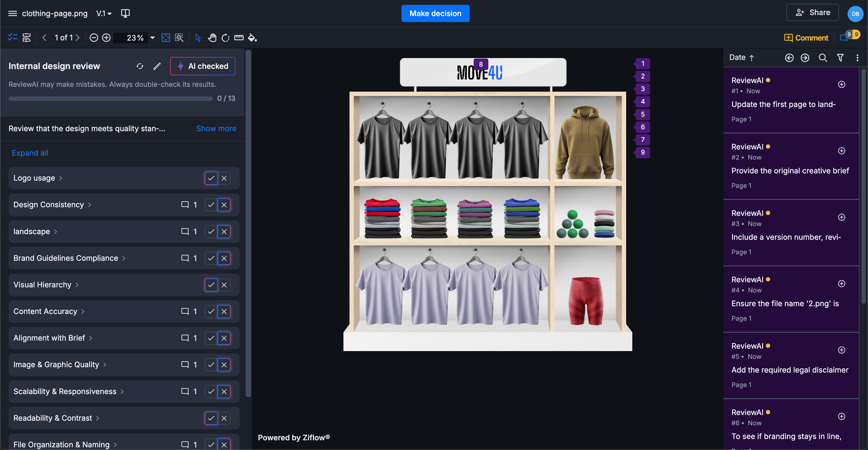Screen dimensions: 868x450
Task: Expand the Visual Hierarchy item
Action: click(x=77, y=285)
